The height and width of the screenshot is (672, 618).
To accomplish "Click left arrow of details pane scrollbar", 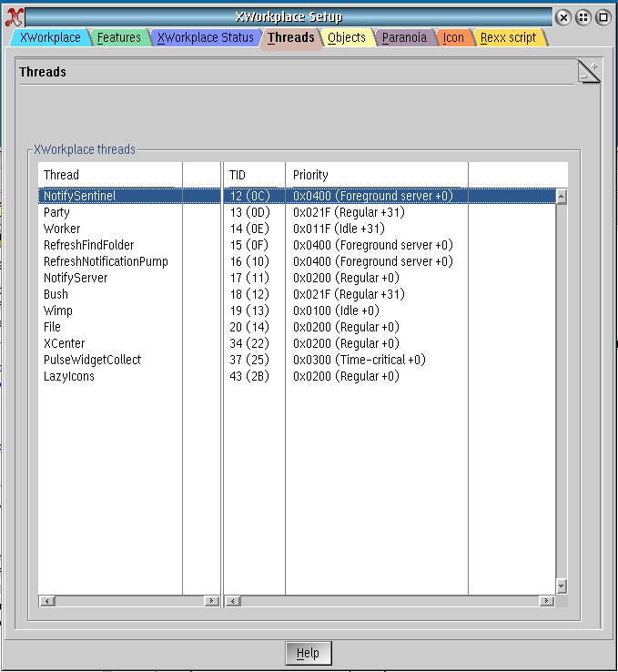I will tap(233, 601).
